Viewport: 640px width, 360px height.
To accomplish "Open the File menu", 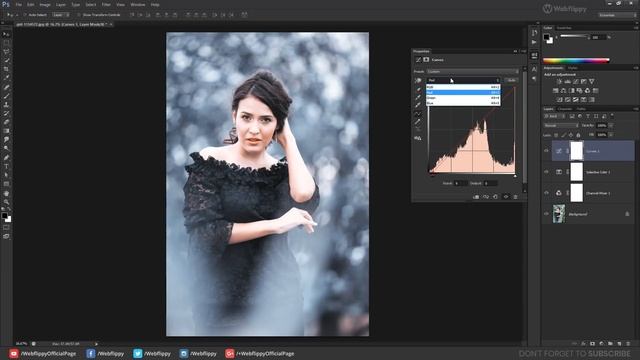I will 18,4.
